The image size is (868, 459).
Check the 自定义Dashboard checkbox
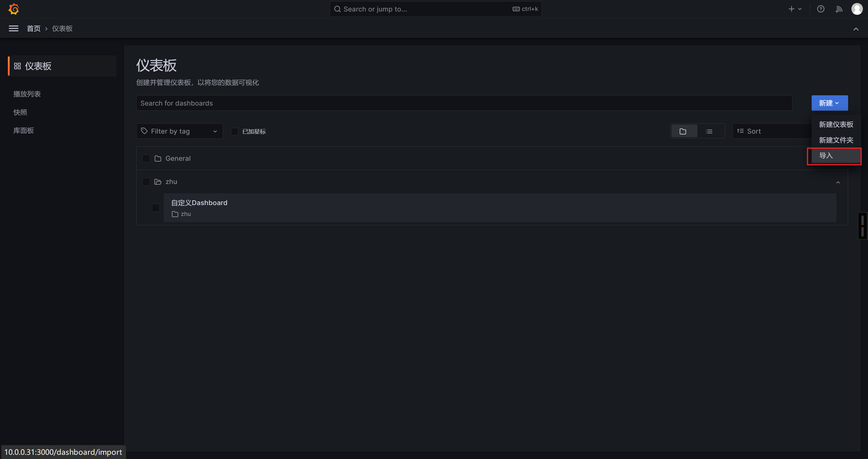(x=156, y=208)
